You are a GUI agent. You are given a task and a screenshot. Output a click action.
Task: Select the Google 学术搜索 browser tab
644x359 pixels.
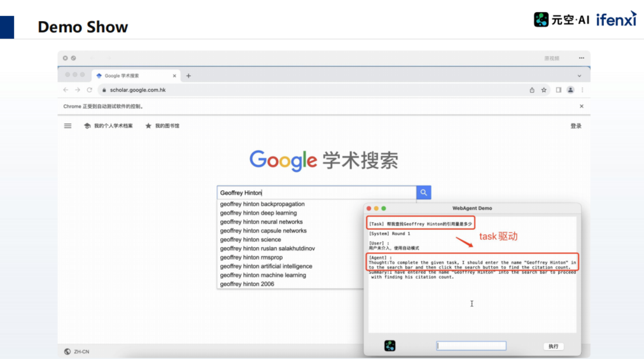pyautogui.click(x=136, y=76)
